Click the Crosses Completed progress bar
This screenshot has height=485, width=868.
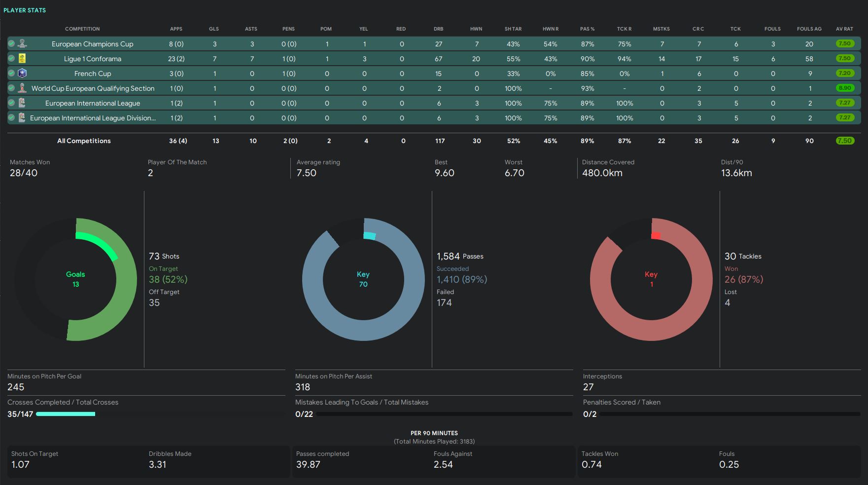[x=66, y=414]
